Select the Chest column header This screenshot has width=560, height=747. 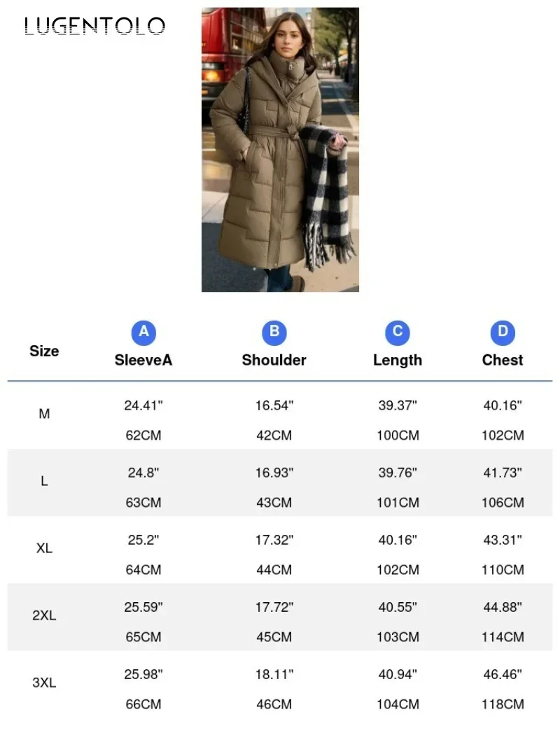(503, 360)
